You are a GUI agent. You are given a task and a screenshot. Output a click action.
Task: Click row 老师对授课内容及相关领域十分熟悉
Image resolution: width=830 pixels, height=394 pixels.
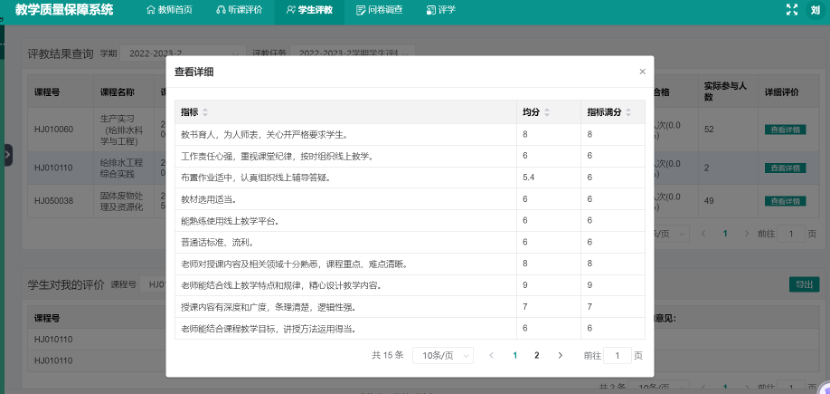coord(410,264)
